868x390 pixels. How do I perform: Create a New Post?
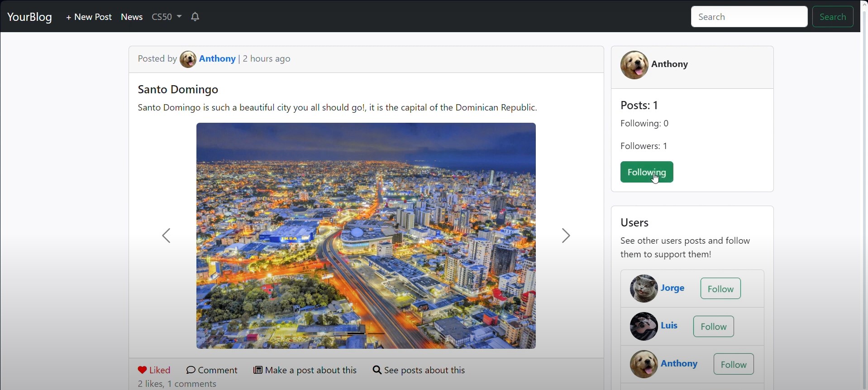click(x=89, y=17)
